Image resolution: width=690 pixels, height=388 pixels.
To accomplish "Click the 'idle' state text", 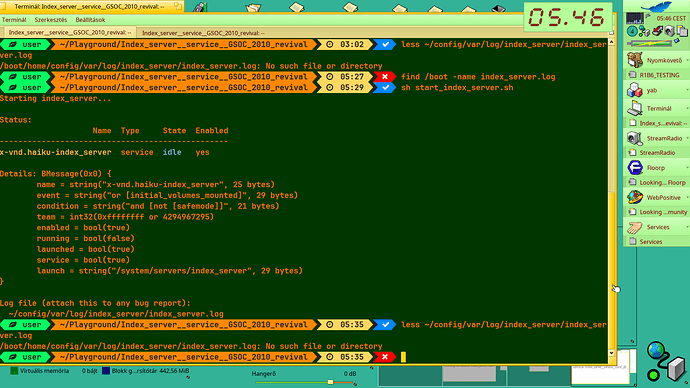I will tap(172, 152).
